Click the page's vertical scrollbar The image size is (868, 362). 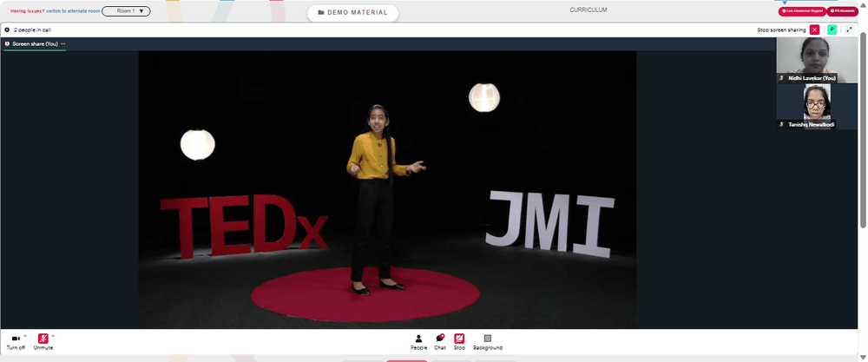pyautogui.click(x=863, y=130)
